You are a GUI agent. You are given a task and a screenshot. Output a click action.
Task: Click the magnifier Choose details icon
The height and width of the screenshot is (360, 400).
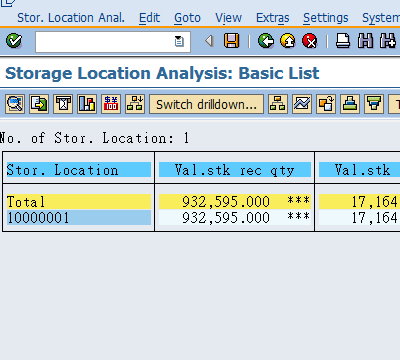tap(15, 104)
